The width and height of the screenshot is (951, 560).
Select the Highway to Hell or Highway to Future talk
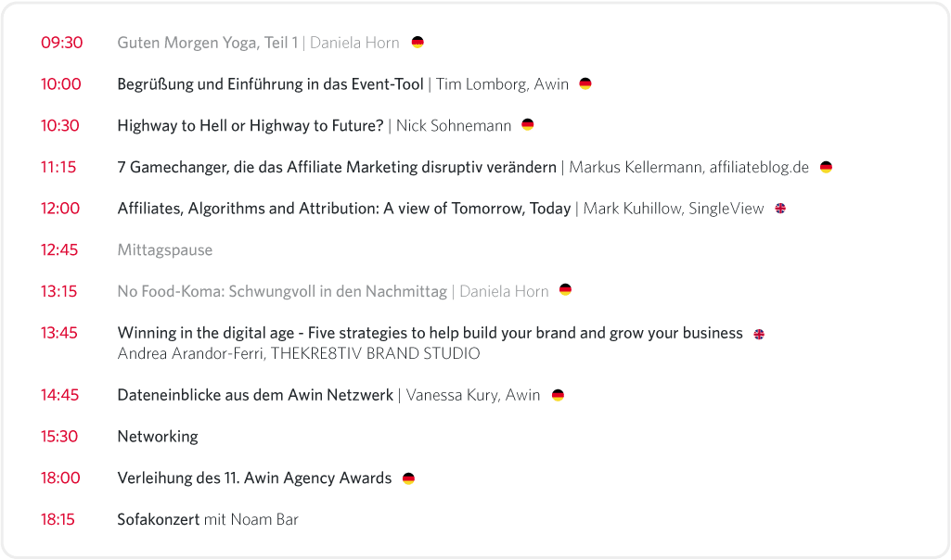click(251, 126)
